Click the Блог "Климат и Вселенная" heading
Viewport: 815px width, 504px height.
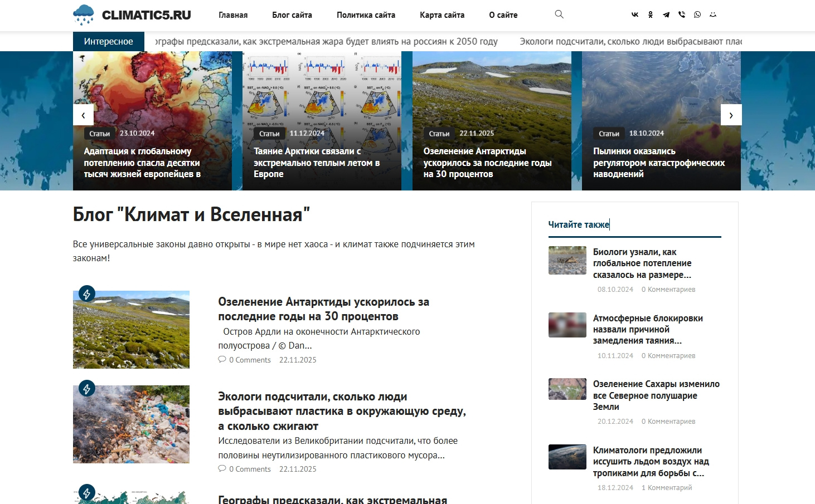(x=191, y=214)
